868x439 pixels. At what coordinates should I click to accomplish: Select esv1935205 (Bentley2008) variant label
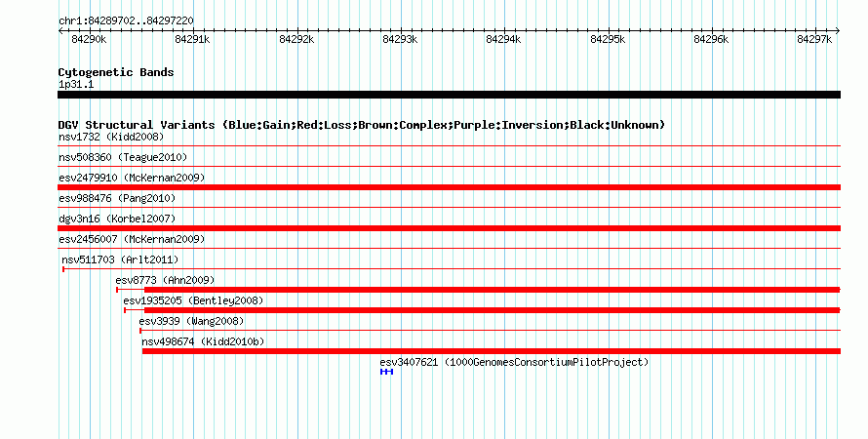click(193, 300)
